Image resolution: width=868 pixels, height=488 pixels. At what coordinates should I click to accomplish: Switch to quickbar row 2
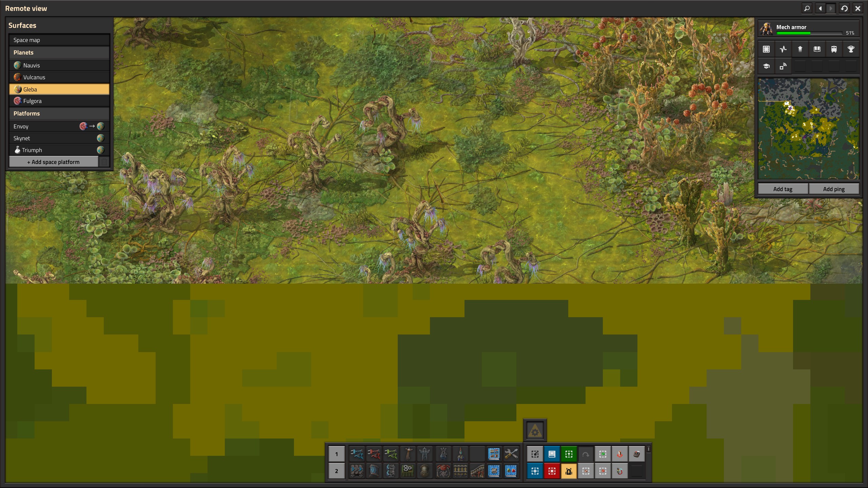[x=336, y=471]
